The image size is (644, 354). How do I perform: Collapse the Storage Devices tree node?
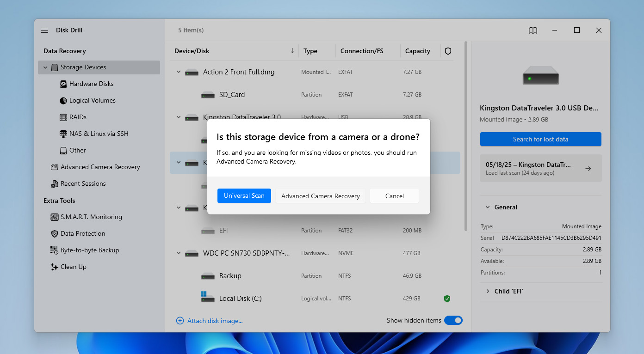[x=45, y=67]
